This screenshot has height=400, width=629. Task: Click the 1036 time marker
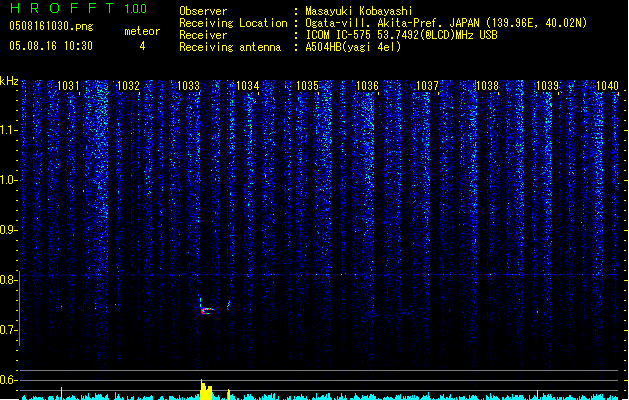tap(367, 86)
